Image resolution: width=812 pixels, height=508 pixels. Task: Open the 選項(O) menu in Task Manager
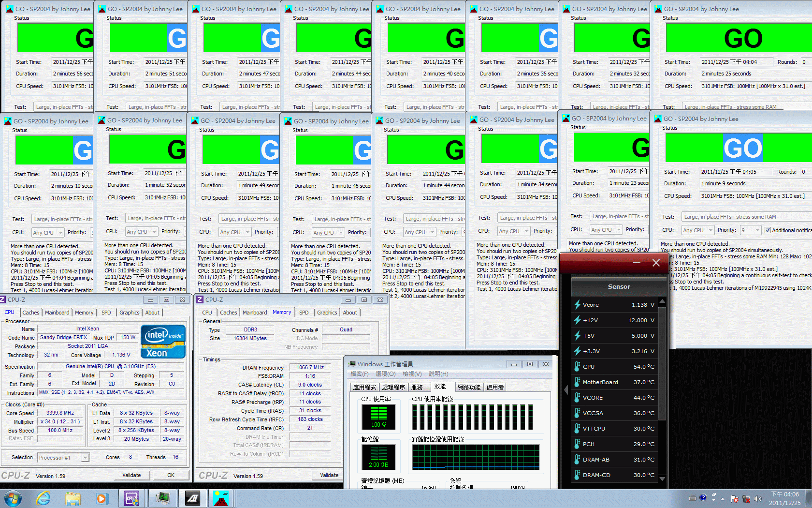coord(386,374)
